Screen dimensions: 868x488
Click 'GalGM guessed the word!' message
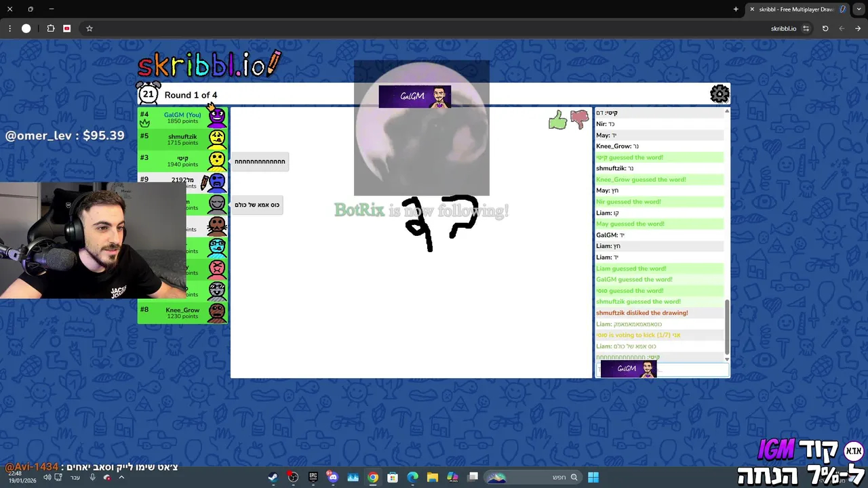(x=634, y=279)
